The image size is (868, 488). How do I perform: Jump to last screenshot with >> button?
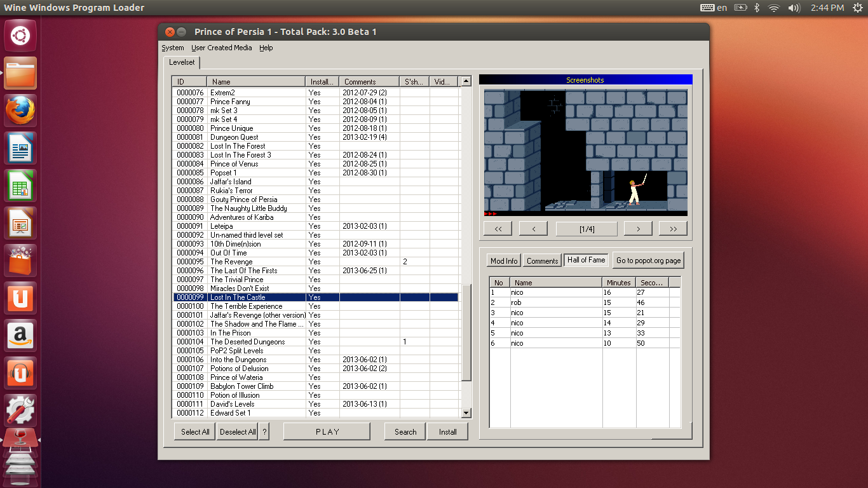coord(673,229)
